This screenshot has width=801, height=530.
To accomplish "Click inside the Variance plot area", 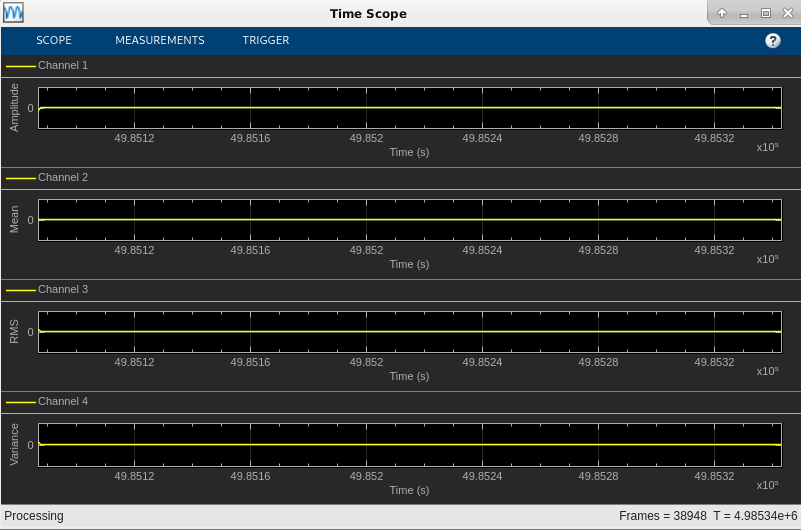I will tap(410, 445).
